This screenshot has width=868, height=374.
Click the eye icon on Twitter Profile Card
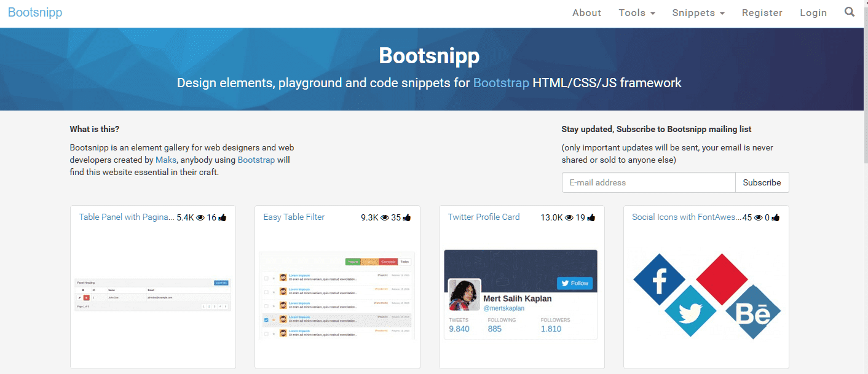point(569,217)
